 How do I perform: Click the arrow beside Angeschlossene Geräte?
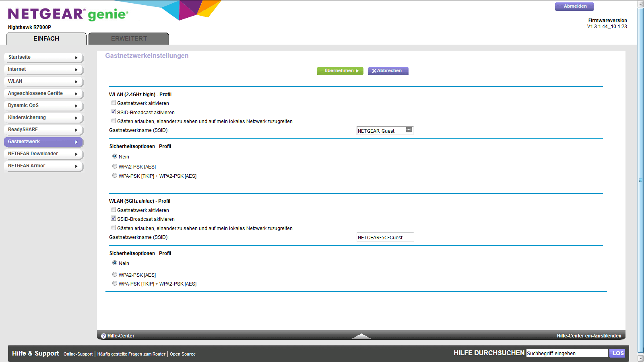click(76, 94)
